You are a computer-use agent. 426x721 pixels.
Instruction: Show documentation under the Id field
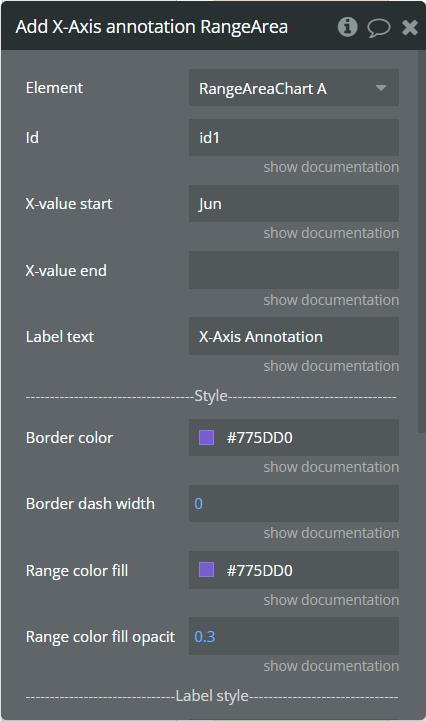click(331, 167)
